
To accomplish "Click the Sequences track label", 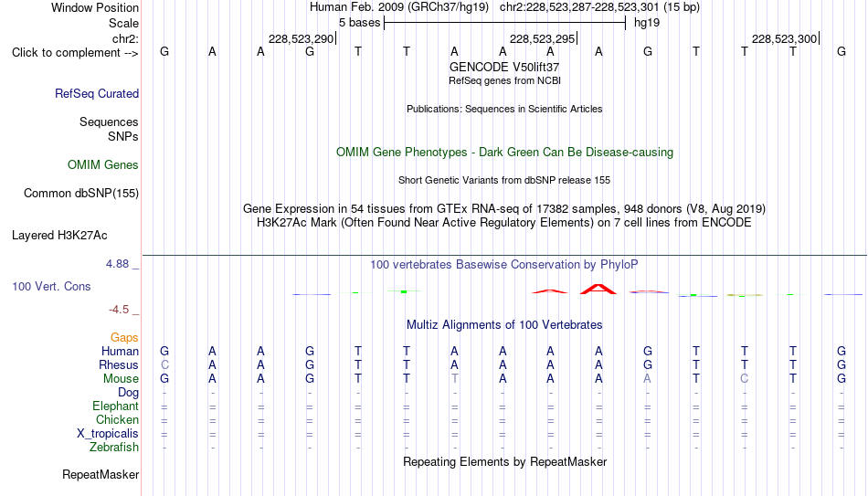I will tap(109, 121).
